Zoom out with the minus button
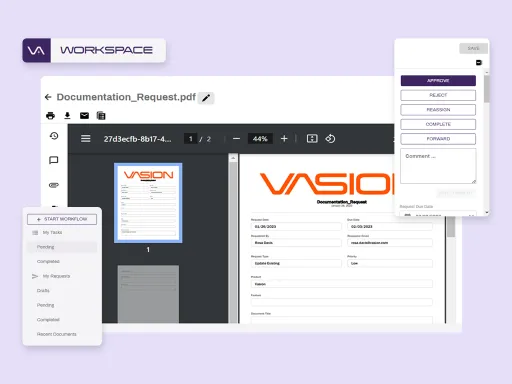 (x=236, y=139)
